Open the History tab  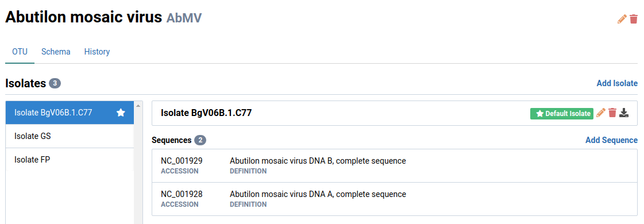coord(97,52)
